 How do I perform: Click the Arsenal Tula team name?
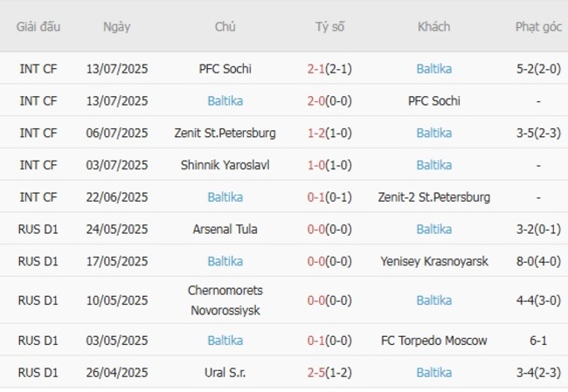225,230
